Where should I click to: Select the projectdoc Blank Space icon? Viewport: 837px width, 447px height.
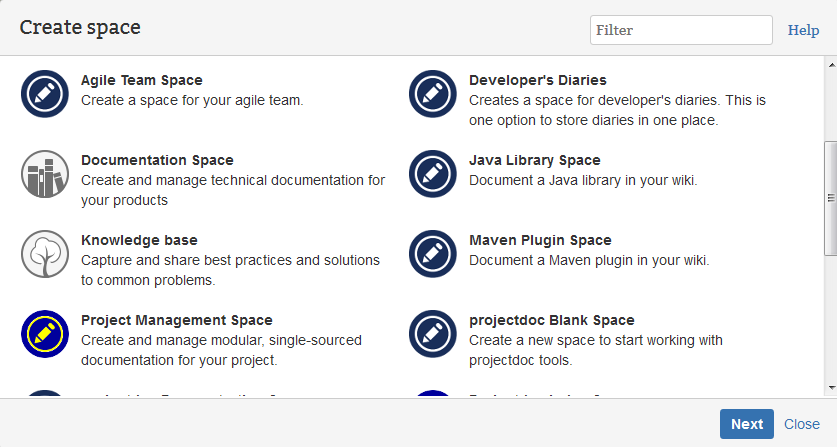(432, 334)
